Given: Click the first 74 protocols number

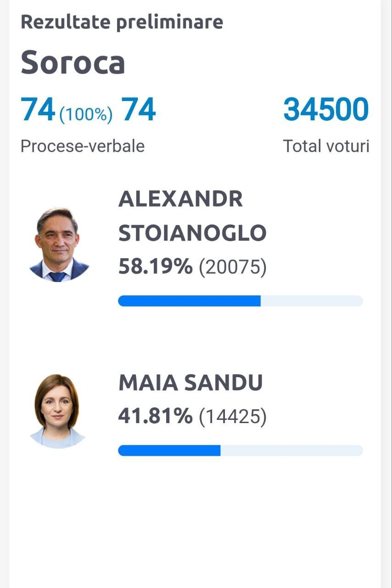Looking at the screenshot, I should coord(38,109).
